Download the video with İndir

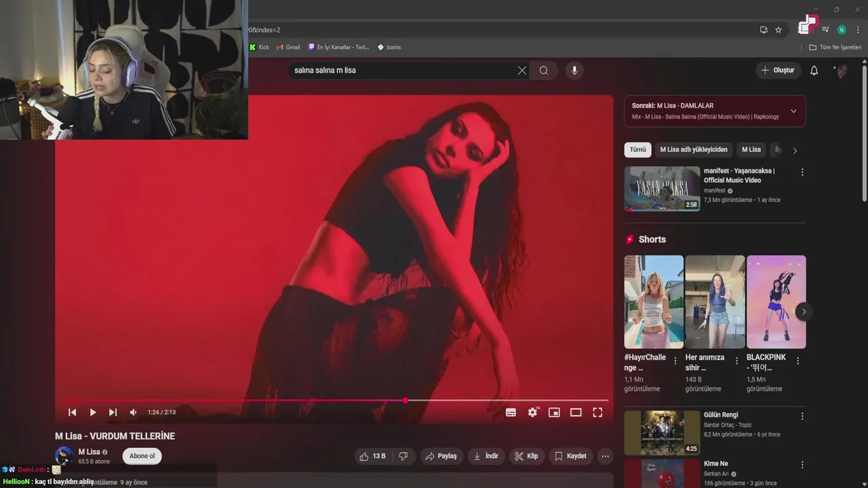[x=486, y=456]
